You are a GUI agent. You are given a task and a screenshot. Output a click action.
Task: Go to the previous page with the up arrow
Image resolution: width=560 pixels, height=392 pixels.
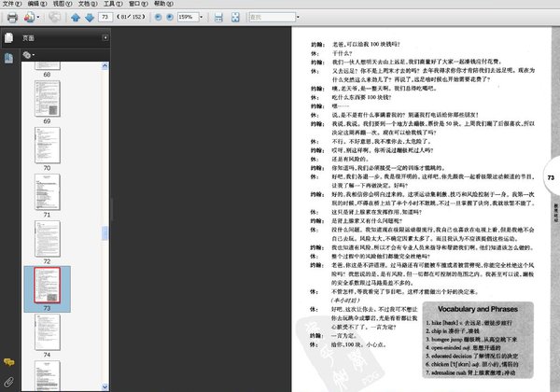(x=76, y=17)
